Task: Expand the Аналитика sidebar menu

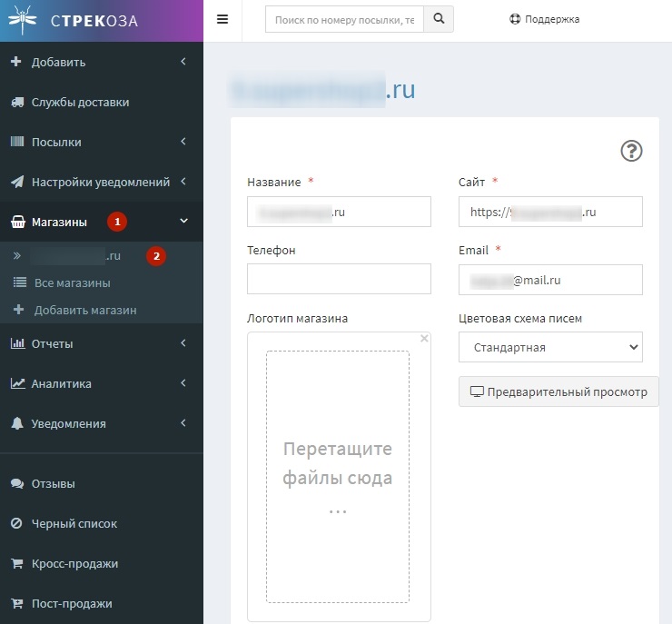Action: (x=100, y=384)
